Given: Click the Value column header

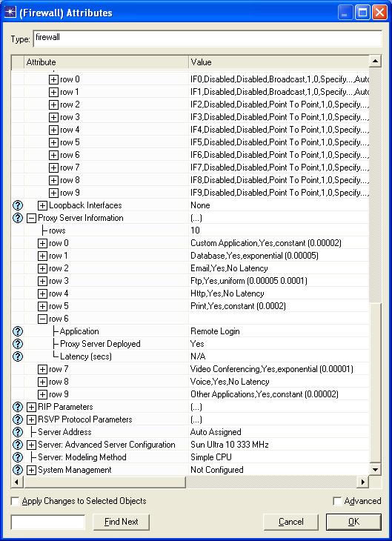Looking at the screenshot, I should click(x=279, y=62).
